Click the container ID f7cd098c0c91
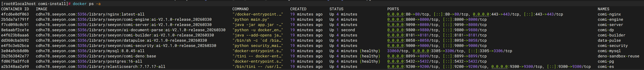 15,25
